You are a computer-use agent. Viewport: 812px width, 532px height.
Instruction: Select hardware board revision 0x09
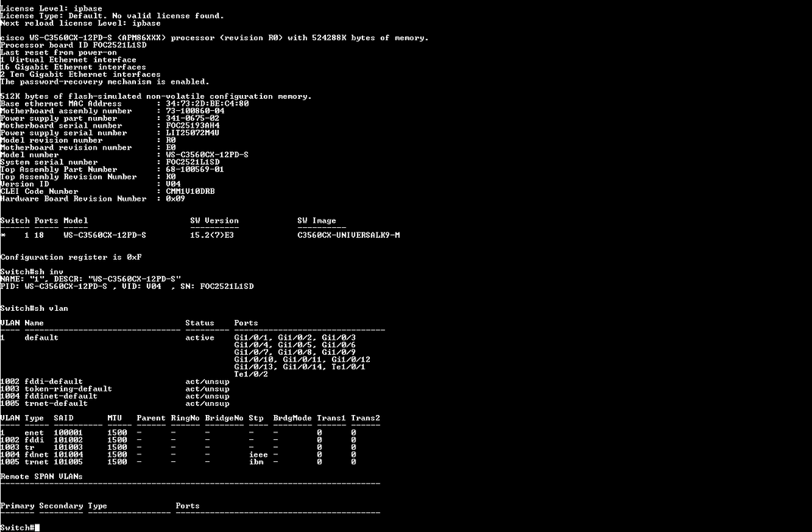[175, 198]
